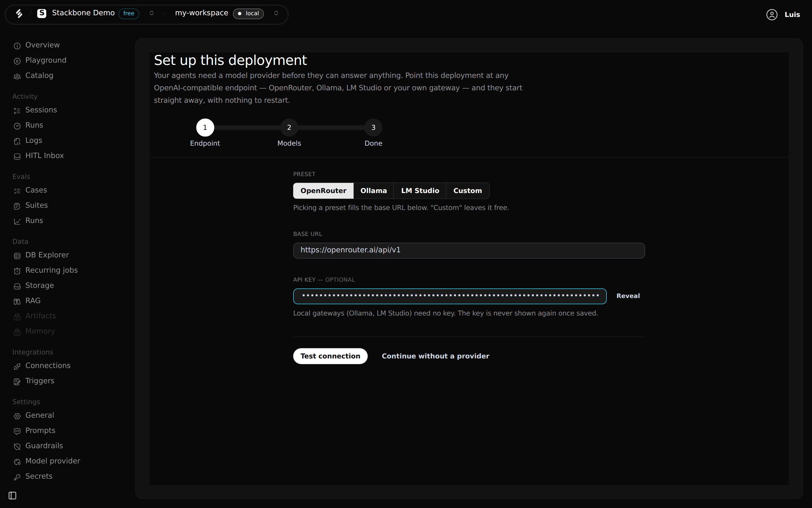Click the Stackbone Demo organization name
The image size is (812, 508).
coord(83,13)
